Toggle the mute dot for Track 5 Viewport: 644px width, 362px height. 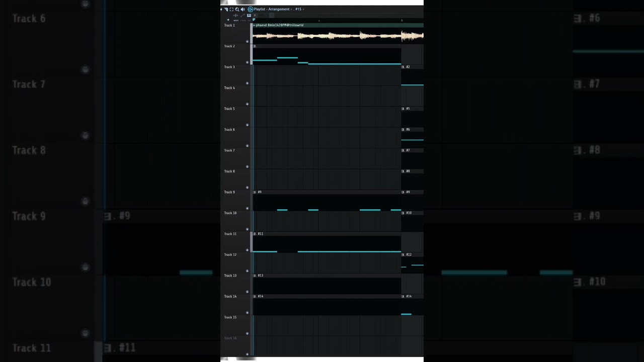(x=247, y=125)
